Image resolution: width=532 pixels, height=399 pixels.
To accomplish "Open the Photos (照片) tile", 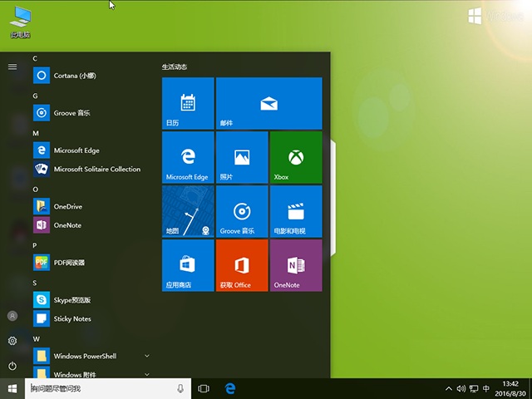I will click(x=241, y=157).
